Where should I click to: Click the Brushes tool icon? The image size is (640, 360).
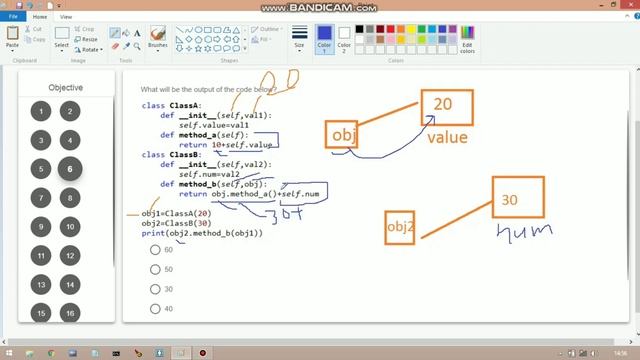coord(158,33)
